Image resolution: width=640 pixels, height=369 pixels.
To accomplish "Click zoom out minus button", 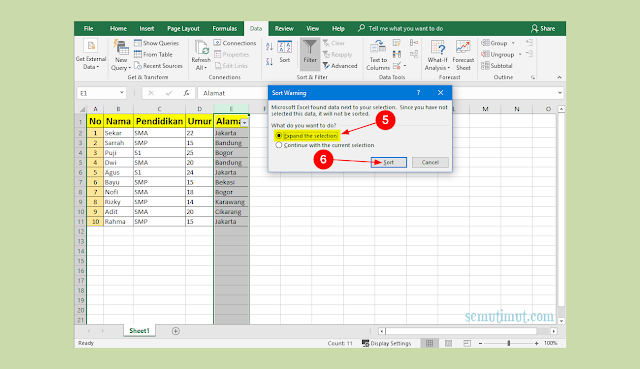I will (x=480, y=343).
